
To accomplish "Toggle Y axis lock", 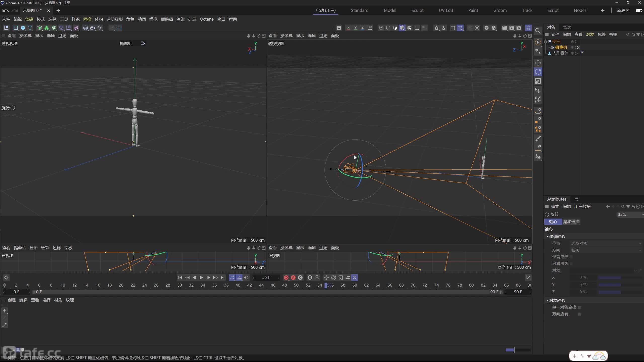I will pos(355,28).
